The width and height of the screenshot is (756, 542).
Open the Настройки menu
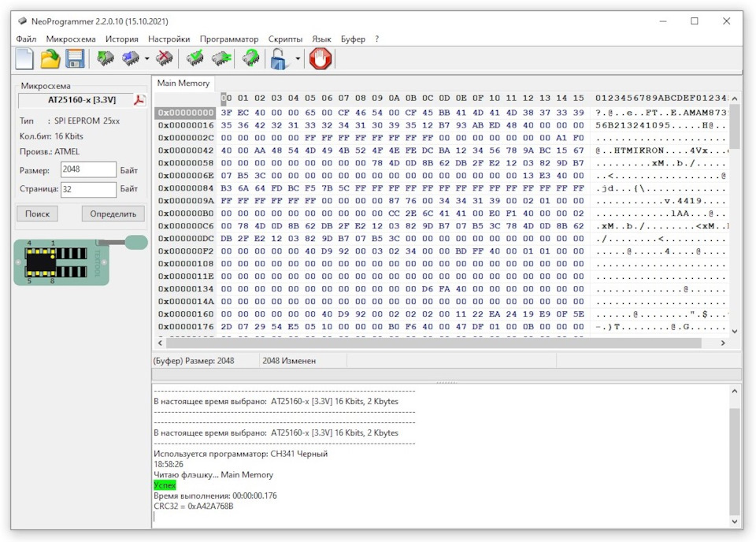169,39
